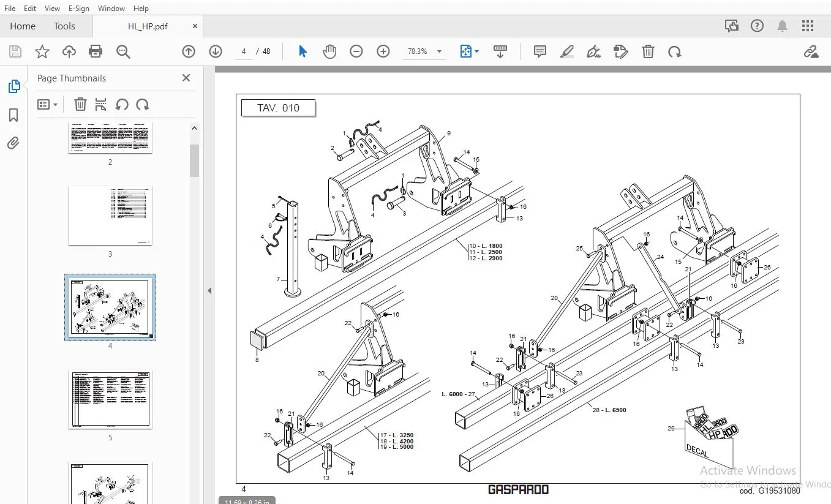Image resolution: width=831 pixels, height=504 pixels.
Task: Open the Edit menu
Action: 30,9
